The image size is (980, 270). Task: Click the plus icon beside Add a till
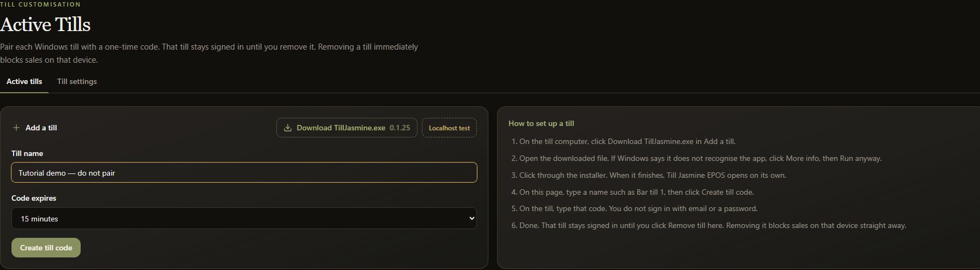click(16, 128)
